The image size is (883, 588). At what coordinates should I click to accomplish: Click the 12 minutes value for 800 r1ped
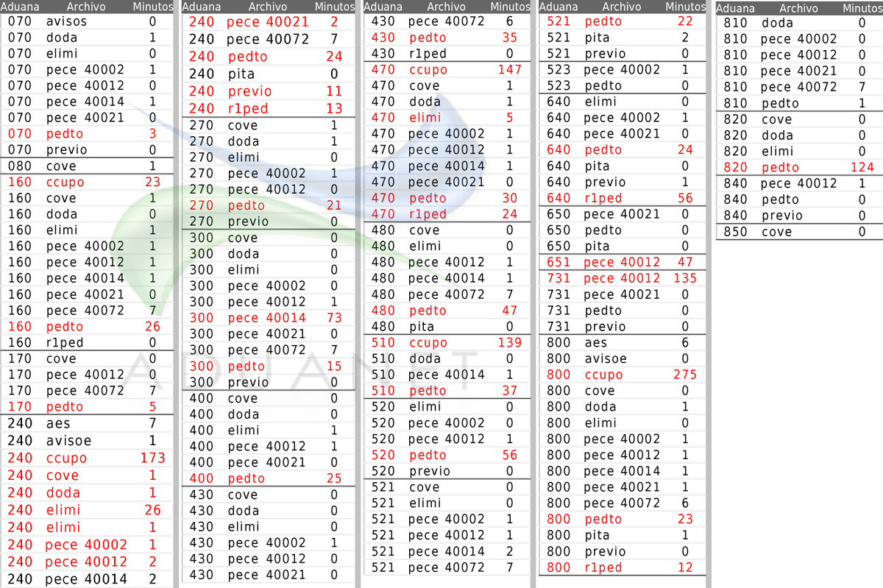click(685, 567)
